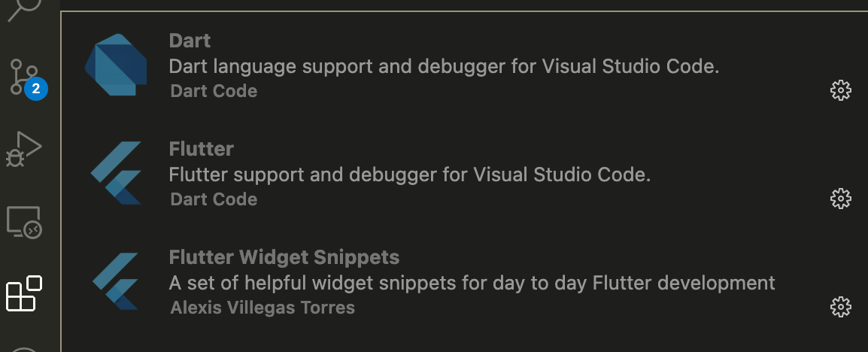This screenshot has height=352, width=868.
Task: Open the Source Control view
Action: 25,77
